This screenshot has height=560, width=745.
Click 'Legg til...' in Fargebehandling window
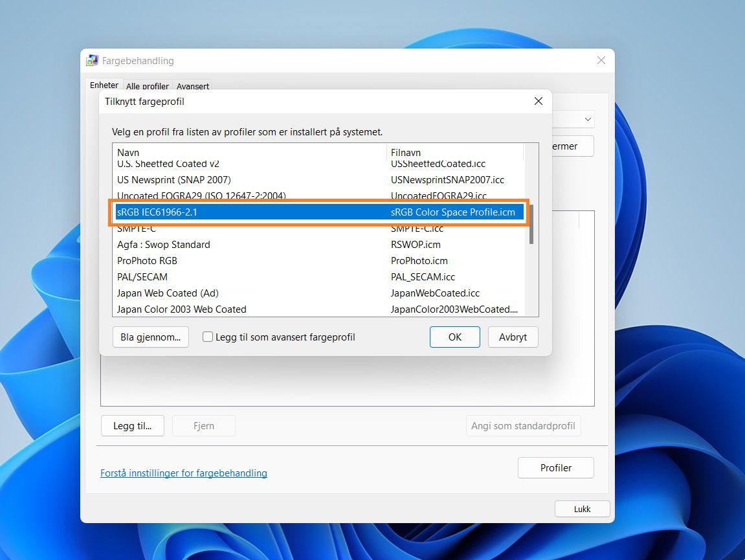coord(133,426)
